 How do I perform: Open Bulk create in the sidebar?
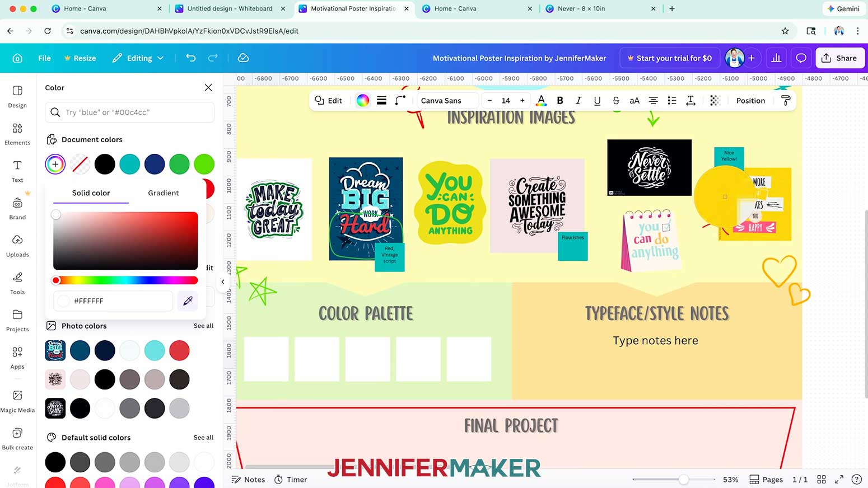pos(17,439)
